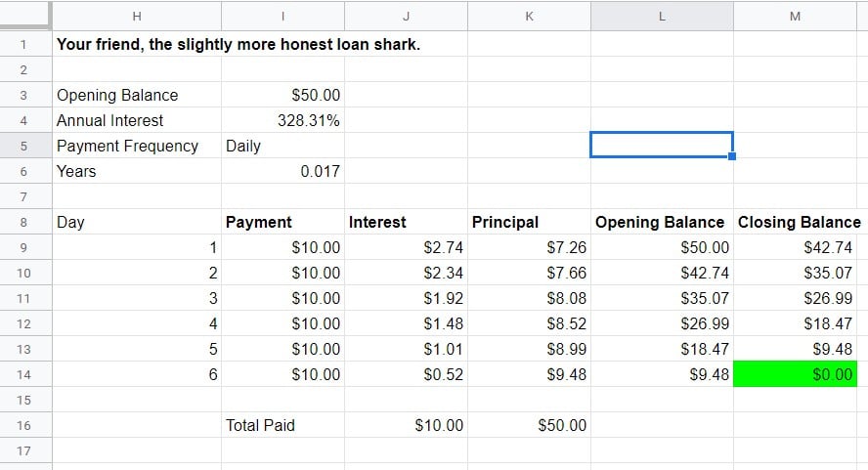
Task: Select the 'Daily' frequency cell
Action: pyautogui.click(x=282, y=147)
